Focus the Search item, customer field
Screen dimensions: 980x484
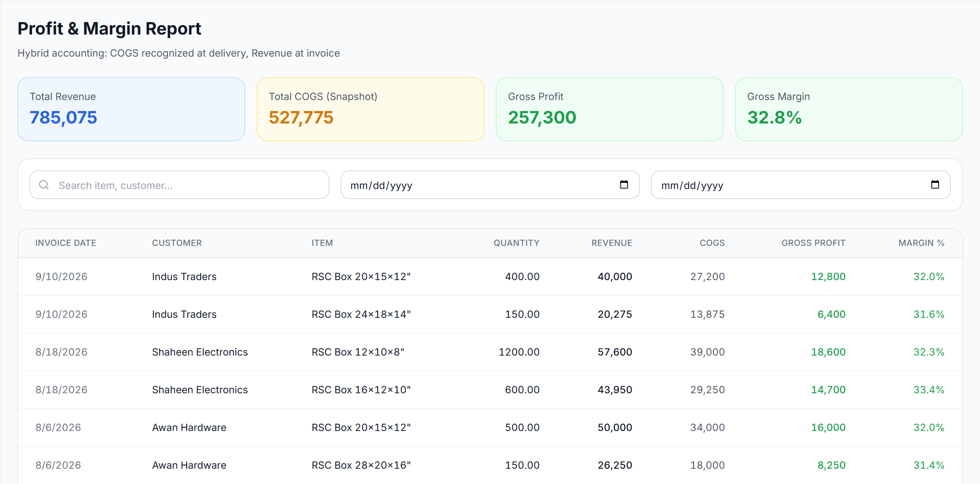[179, 185]
